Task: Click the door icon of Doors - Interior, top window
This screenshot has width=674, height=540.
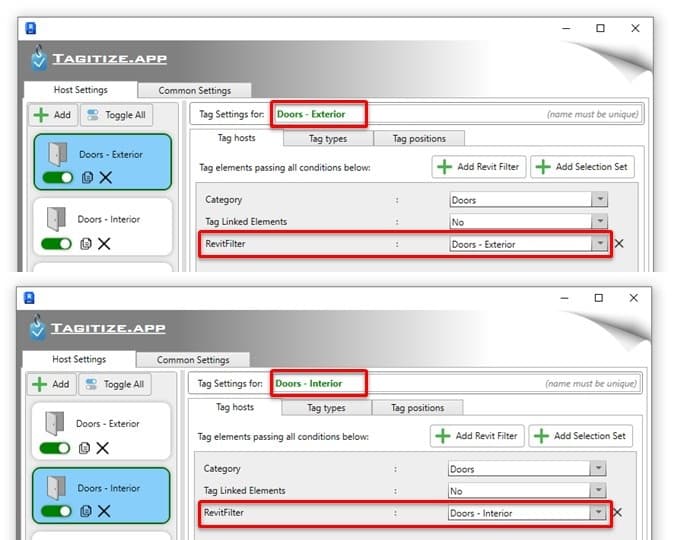Action: pyautogui.click(x=56, y=218)
